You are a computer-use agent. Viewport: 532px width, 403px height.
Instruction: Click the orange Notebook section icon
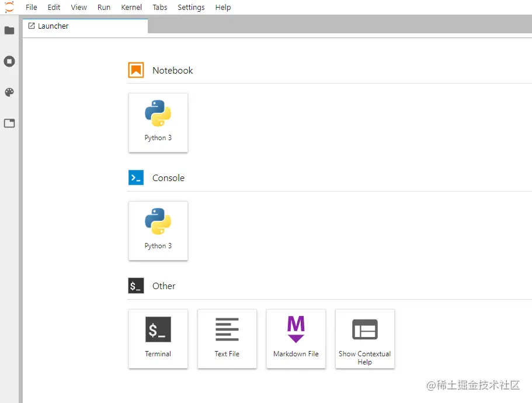[x=136, y=70]
